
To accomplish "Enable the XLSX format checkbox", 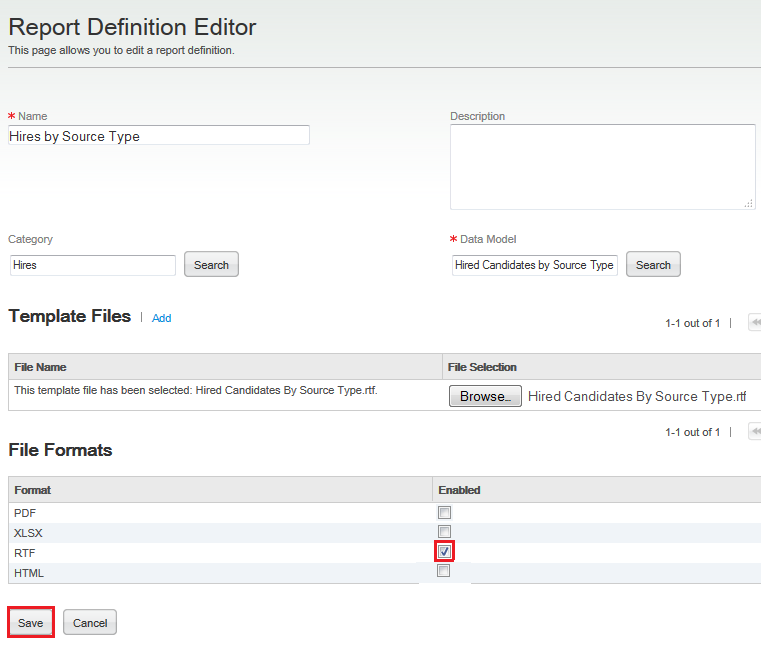I will (444, 531).
